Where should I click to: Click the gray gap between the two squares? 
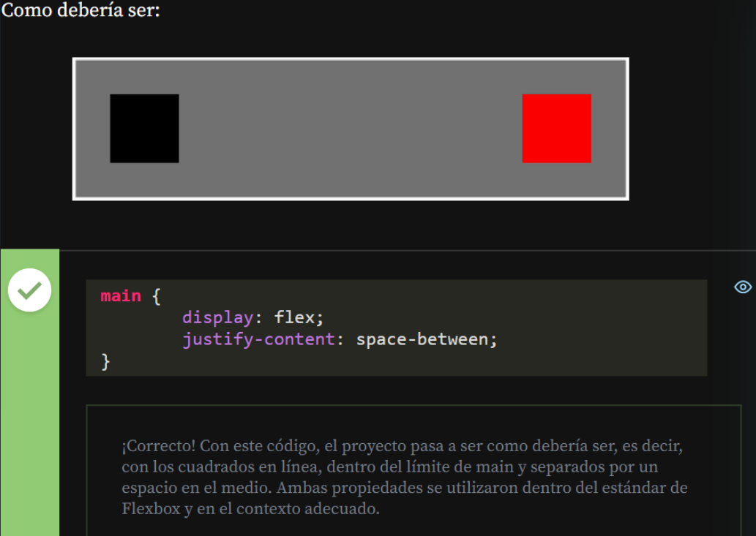[x=350, y=128]
